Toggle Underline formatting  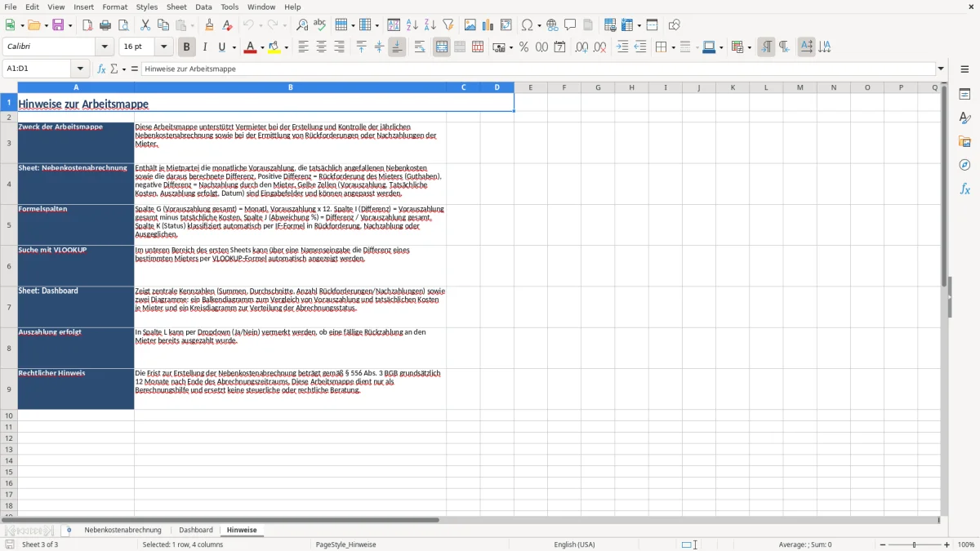[x=222, y=47]
